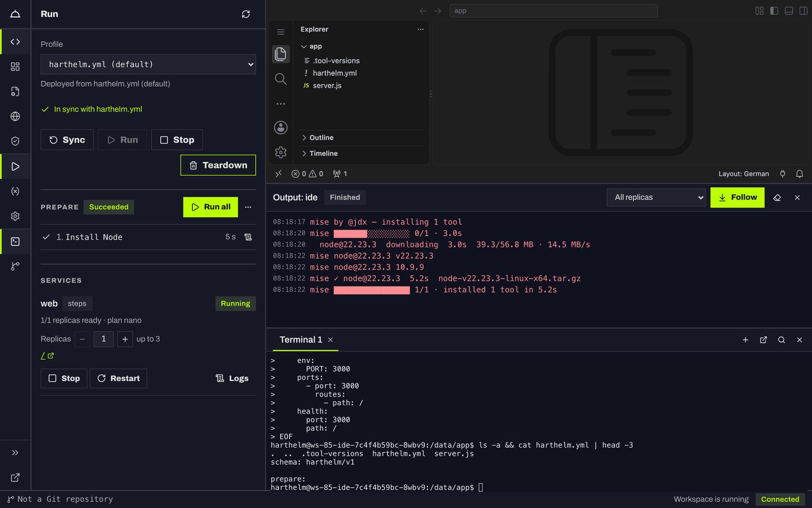Toggle the IDE secondary side bar
This screenshot has height=508, width=812.
pyautogui.click(x=803, y=11)
